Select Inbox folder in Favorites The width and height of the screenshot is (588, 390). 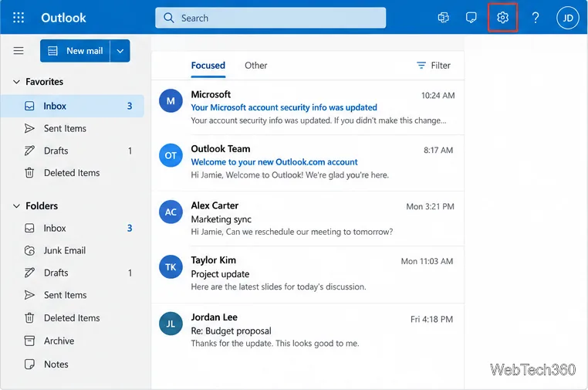coord(73,106)
